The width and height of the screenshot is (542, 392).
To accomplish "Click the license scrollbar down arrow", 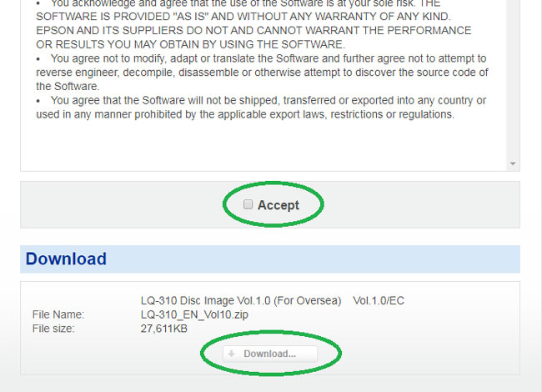I will point(513,163).
